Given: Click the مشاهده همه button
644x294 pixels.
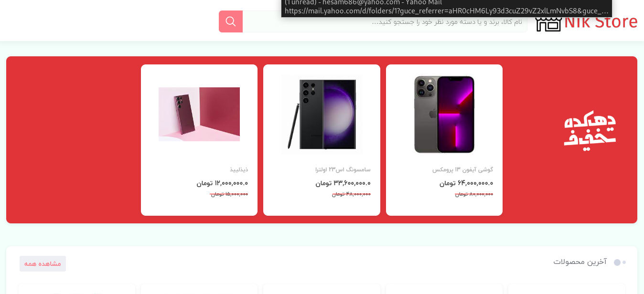Looking at the screenshot, I should point(43,263).
